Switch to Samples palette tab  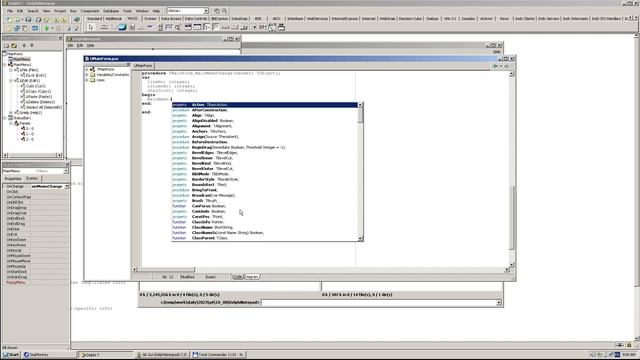pyautogui.click(x=468, y=19)
